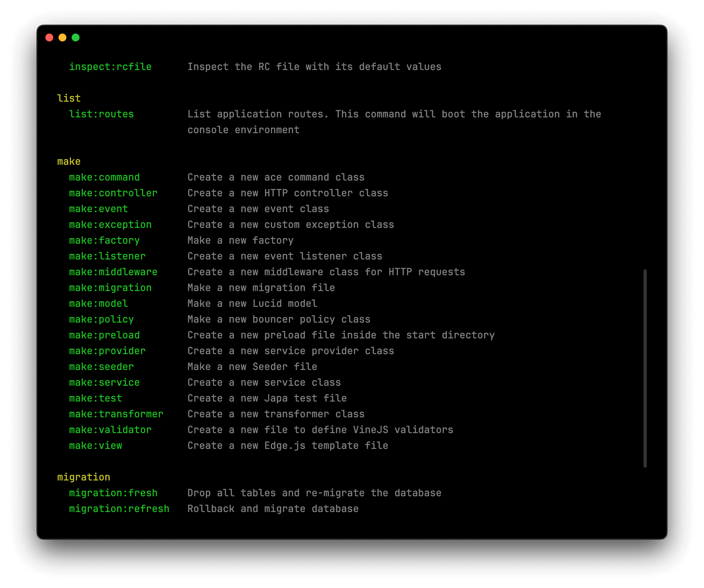Click the inspect:rcfile command text
Viewport: 704px width, 588px height.
click(x=110, y=67)
